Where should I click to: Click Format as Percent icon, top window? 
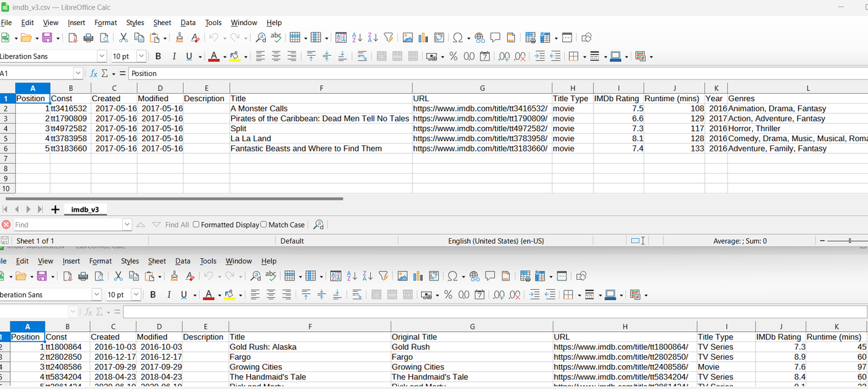[x=453, y=56]
